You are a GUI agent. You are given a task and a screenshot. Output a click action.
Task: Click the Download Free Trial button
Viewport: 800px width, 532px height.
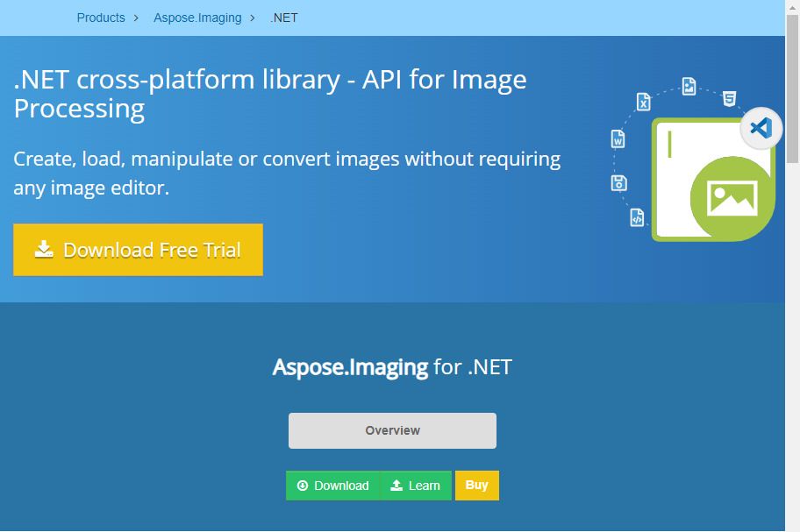pyautogui.click(x=139, y=250)
